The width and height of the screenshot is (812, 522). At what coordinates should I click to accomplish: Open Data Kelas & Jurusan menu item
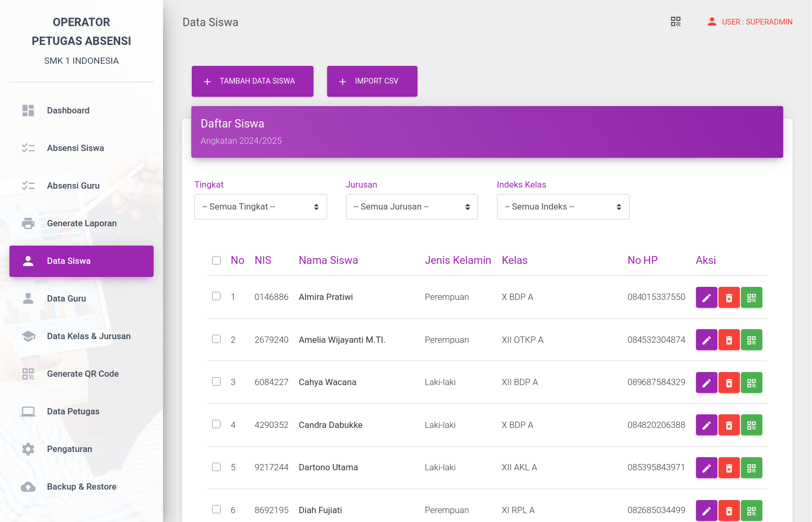(x=82, y=336)
